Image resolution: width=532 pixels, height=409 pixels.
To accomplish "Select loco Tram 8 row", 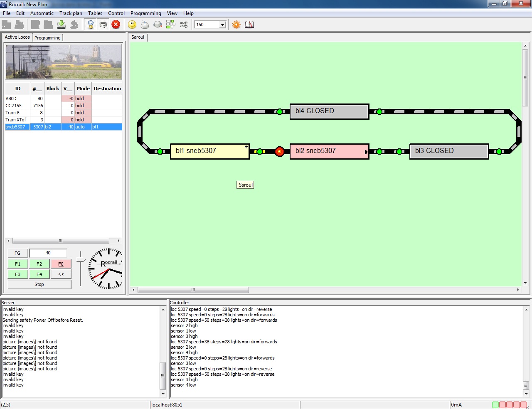I will (64, 113).
